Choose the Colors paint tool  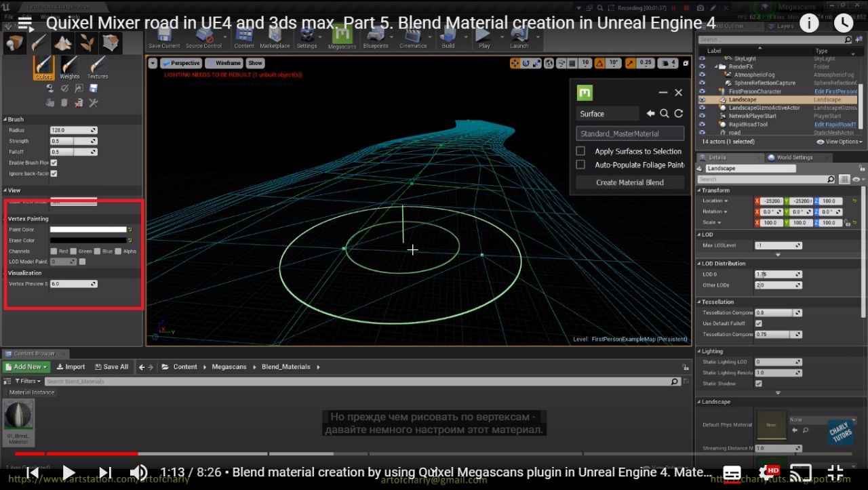(43, 68)
